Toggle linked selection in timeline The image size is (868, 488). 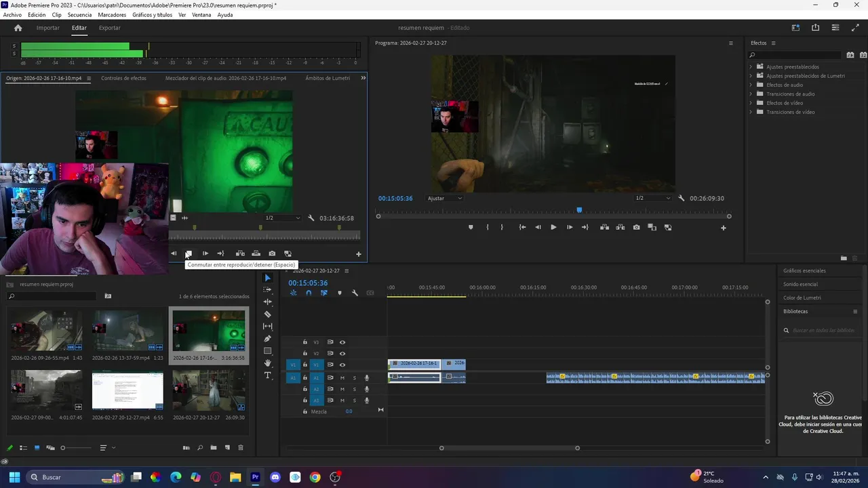(x=324, y=293)
